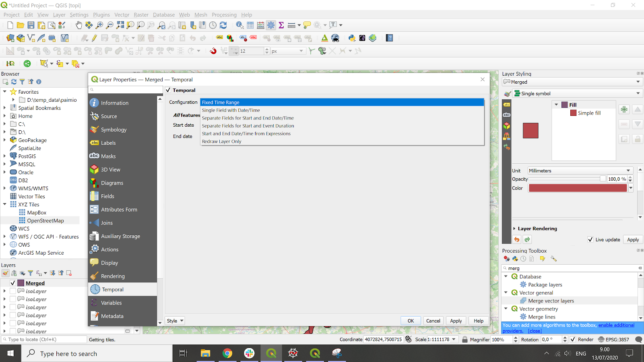Image resolution: width=644 pixels, height=362 pixels.
Task: Open Processing Toolbox history clock icon
Action: [523, 259]
